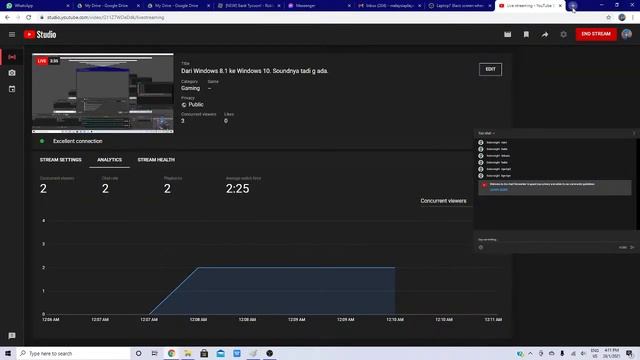Click the Cortana circle icon

pyautogui.click(x=138, y=353)
